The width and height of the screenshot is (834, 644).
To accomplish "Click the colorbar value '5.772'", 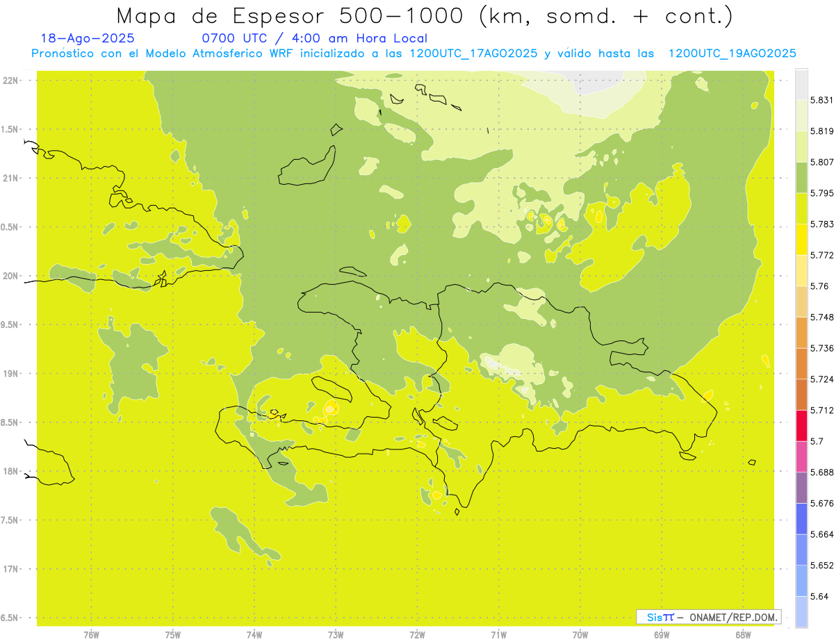I will tap(821, 255).
